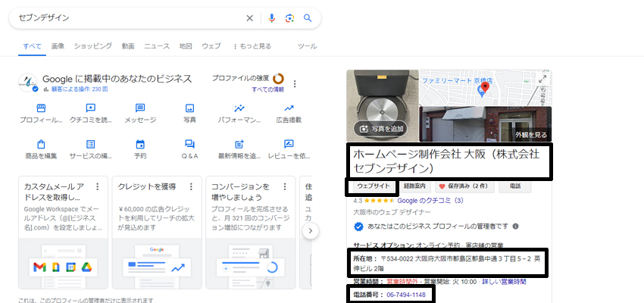
Task: Open the ツール search tools
Action: point(307,46)
